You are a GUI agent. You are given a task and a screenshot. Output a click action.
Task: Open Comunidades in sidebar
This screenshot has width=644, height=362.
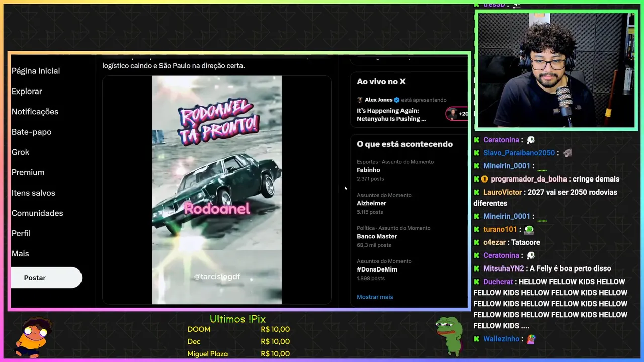click(x=37, y=213)
